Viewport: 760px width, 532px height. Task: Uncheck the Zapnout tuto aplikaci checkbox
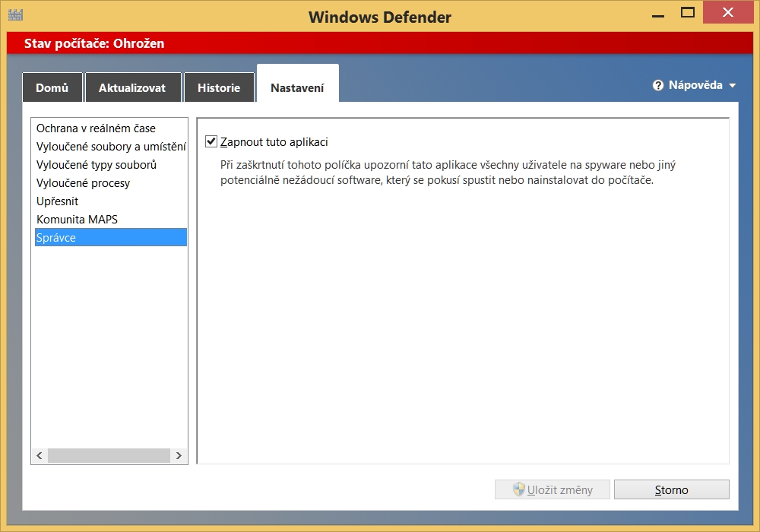coord(211,141)
